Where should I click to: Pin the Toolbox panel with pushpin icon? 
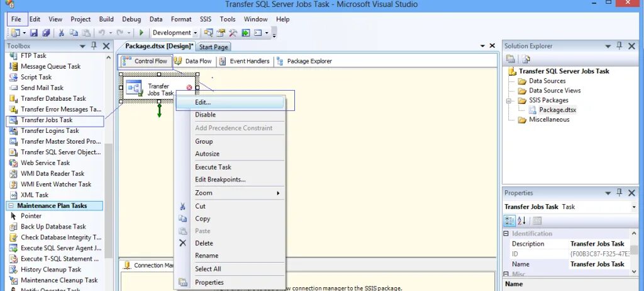(94, 46)
